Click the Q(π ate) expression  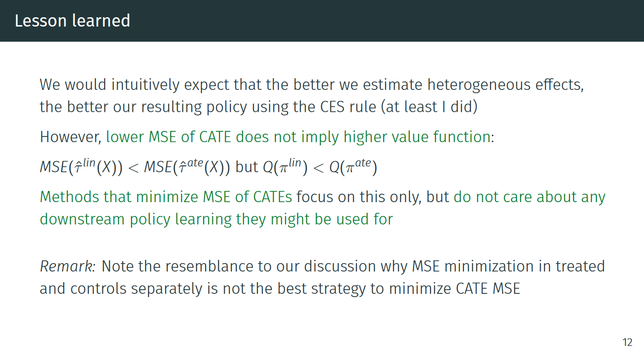click(353, 167)
